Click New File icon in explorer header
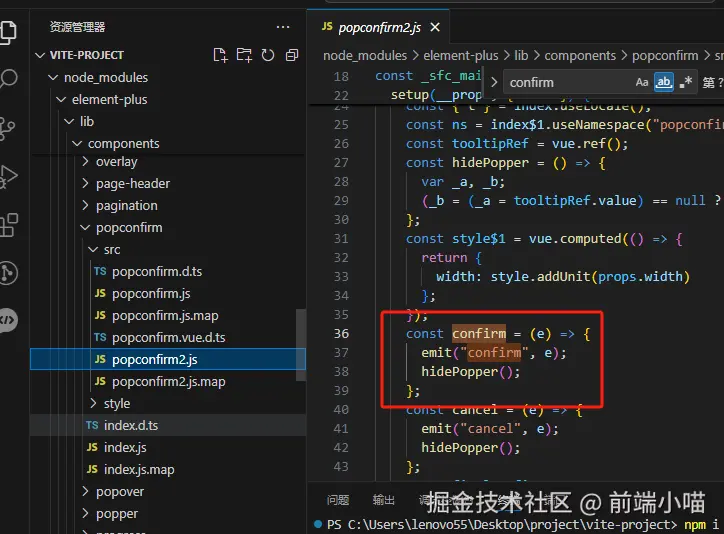Image resolution: width=724 pixels, height=534 pixels. (x=220, y=55)
